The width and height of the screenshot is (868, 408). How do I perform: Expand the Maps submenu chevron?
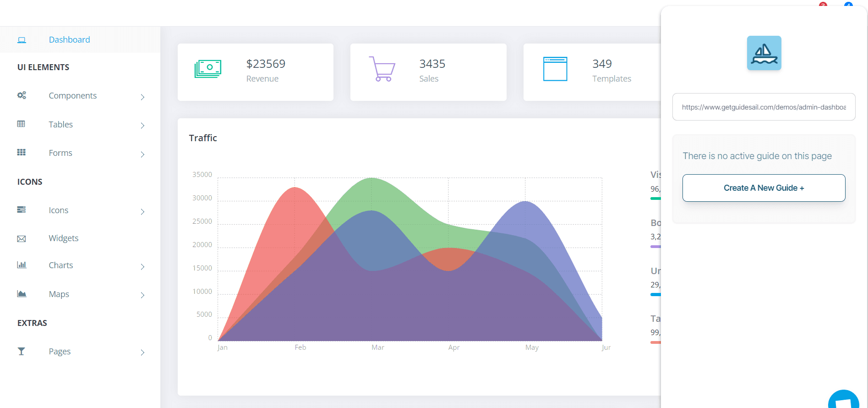click(x=142, y=295)
